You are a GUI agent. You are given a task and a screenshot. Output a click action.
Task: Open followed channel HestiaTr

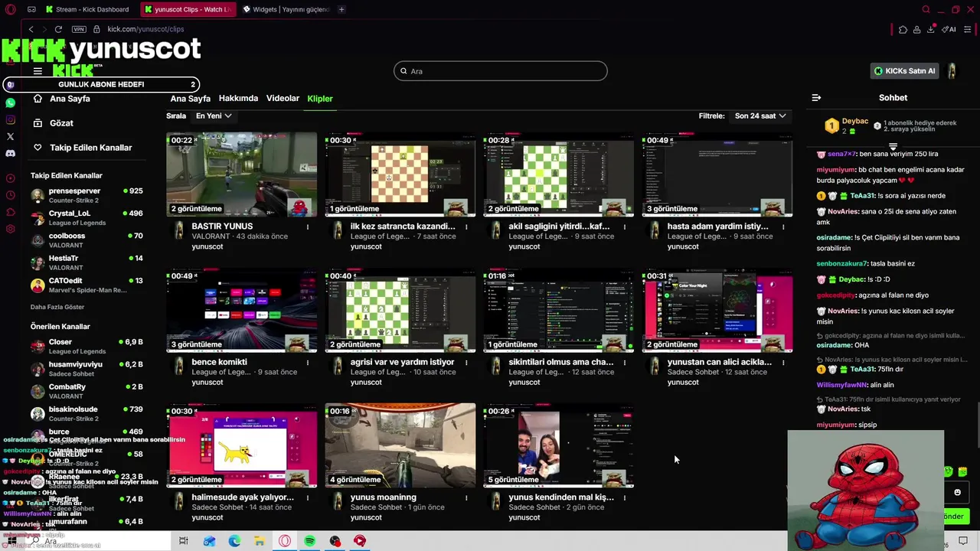pyautogui.click(x=87, y=262)
